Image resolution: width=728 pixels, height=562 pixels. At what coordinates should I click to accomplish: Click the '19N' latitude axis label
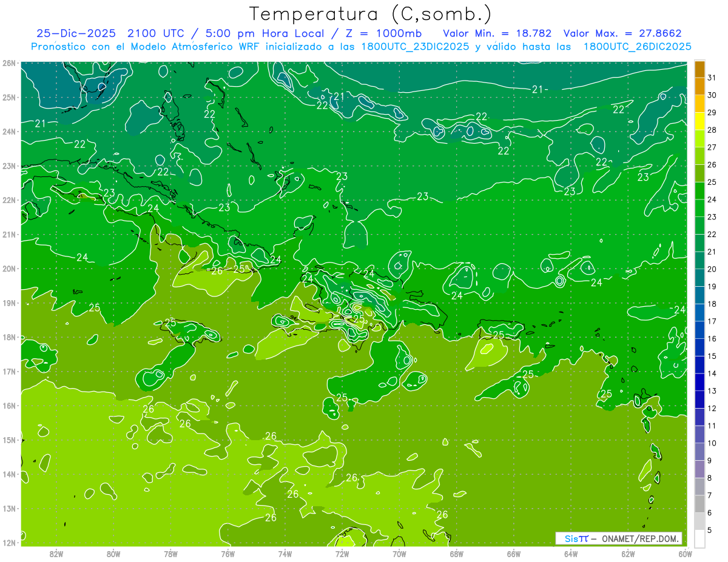click(8, 303)
